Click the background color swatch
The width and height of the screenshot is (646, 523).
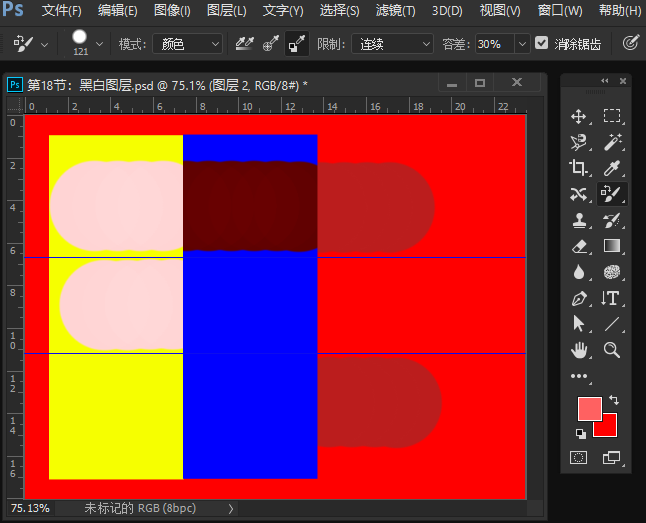click(x=609, y=429)
